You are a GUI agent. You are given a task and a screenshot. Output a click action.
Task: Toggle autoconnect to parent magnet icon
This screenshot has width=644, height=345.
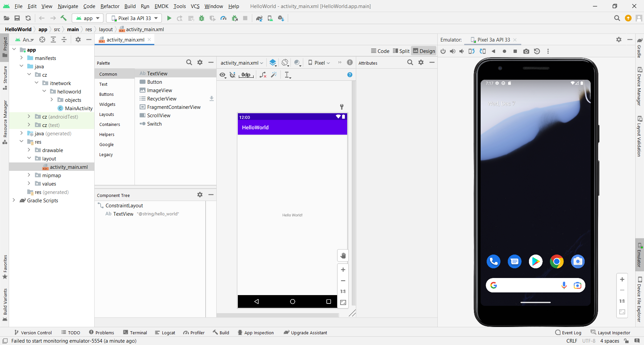click(x=232, y=75)
